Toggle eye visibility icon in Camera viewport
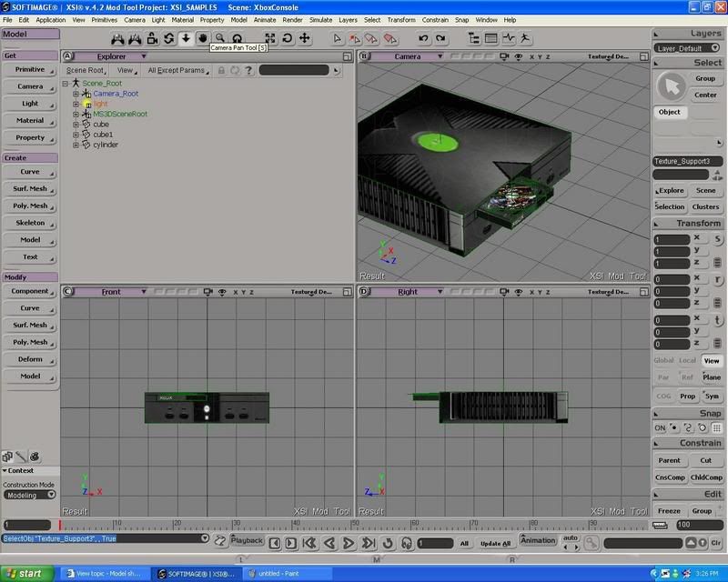This screenshot has width=728, height=582. click(519, 56)
